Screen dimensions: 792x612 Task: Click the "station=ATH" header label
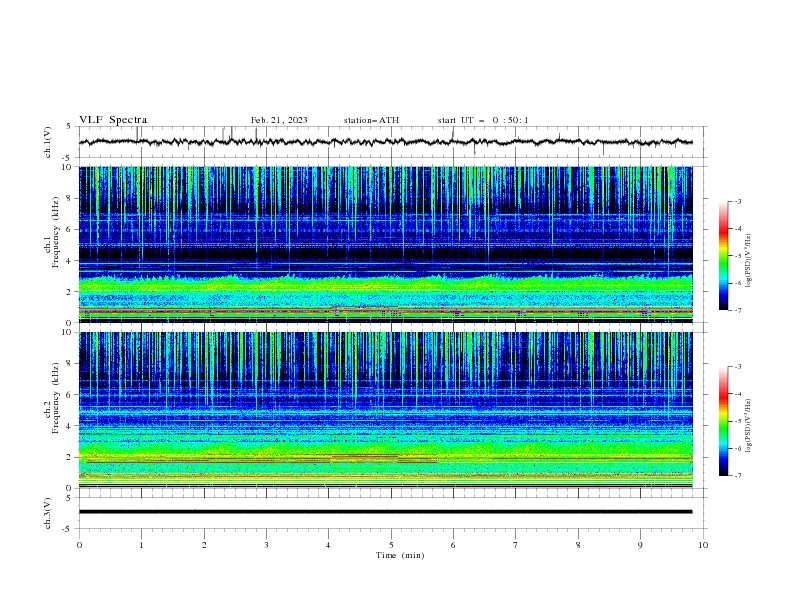(x=371, y=120)
